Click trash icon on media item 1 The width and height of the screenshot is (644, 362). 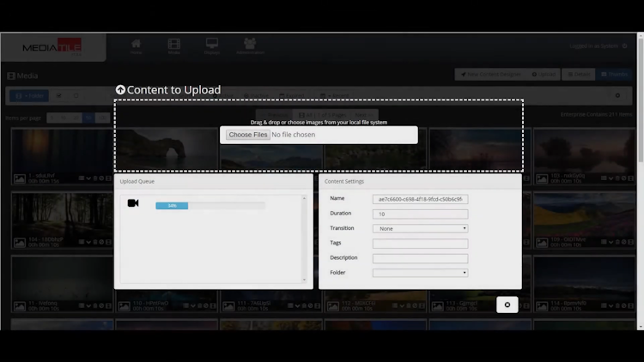[94, 178]
